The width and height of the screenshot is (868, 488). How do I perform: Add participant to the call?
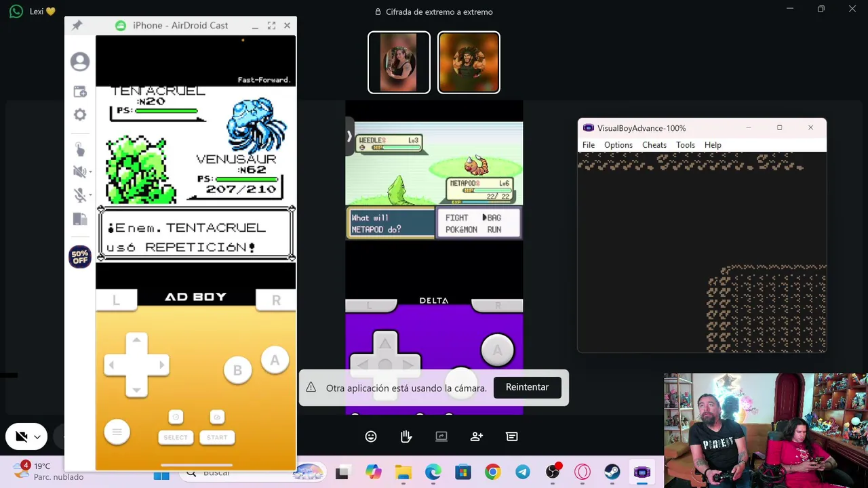tap(477, 436)
